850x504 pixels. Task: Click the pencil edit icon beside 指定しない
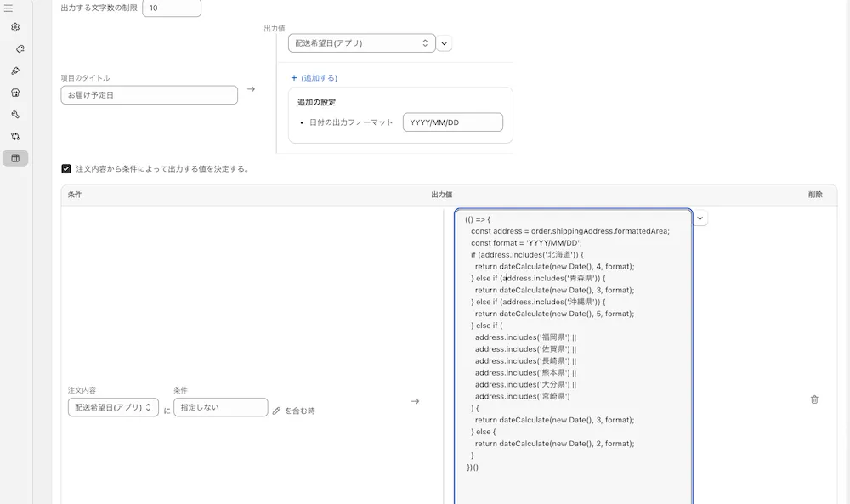276,411
